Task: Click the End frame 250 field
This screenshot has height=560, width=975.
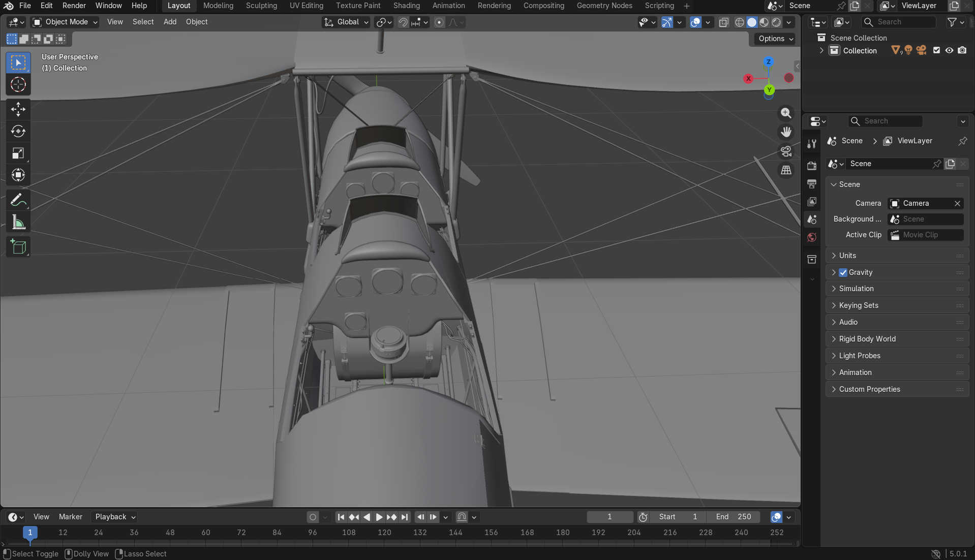Action: (x=734, y=517)
